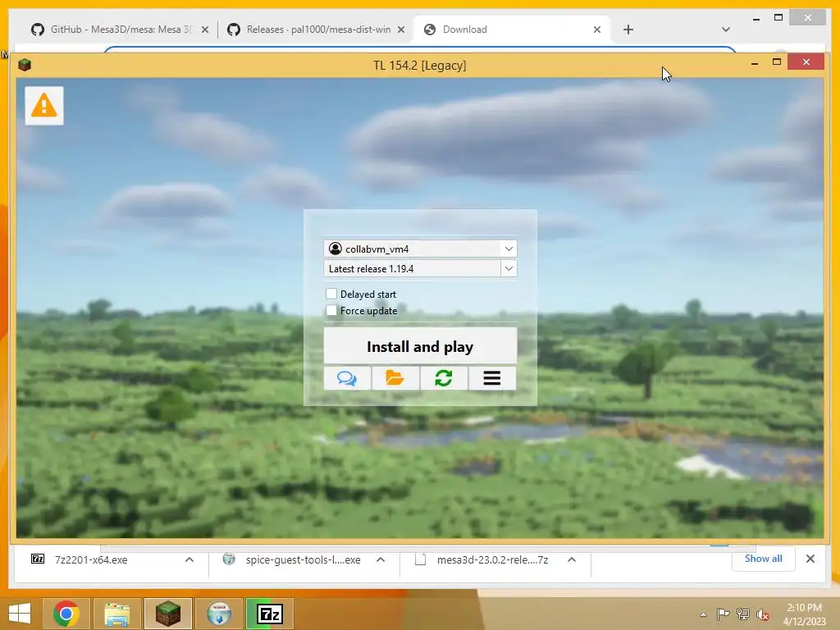Expand the Latest release 1.19.4 version dropdown
The height and width of the screenshot is (630, 840).
(509, 268)
